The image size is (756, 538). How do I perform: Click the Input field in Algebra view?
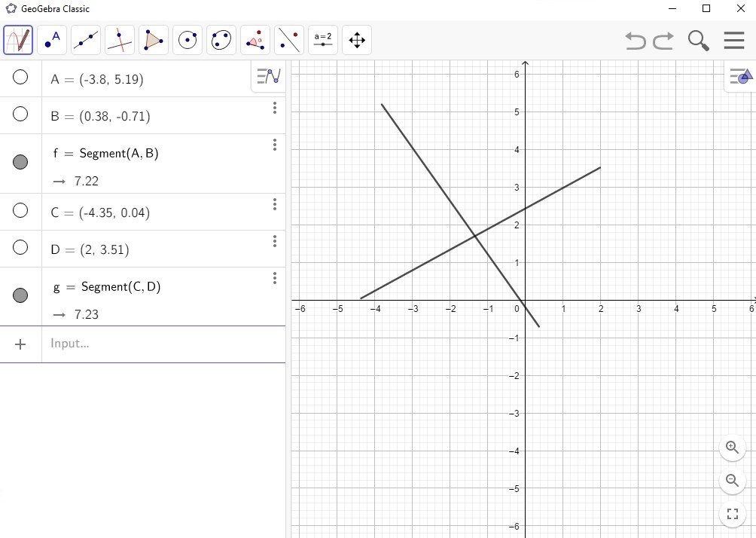click(163, 344)
